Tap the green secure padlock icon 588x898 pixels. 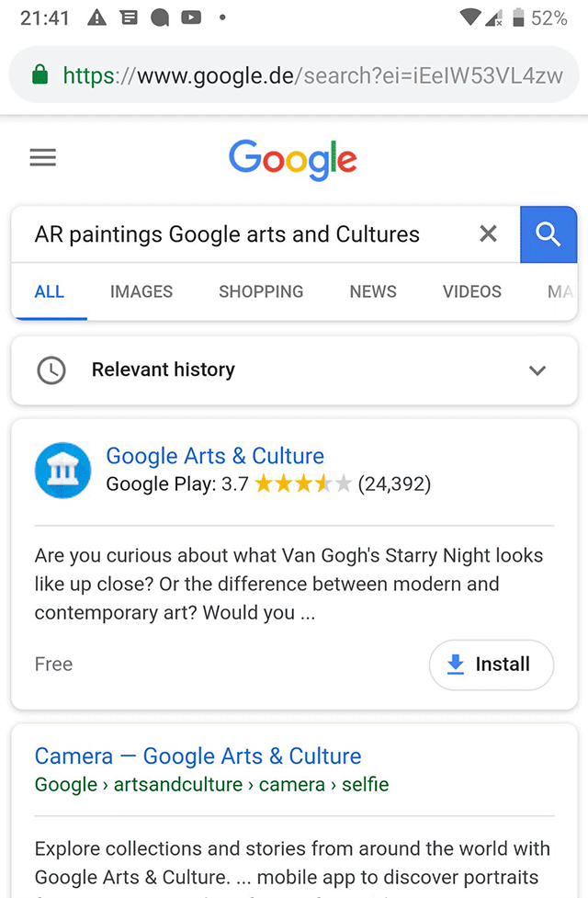pos(40,74)
